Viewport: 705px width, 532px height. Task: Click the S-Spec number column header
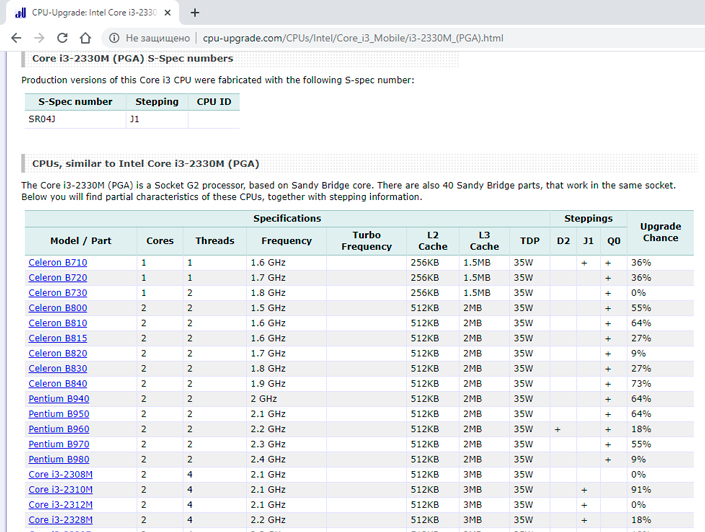(75, 102)
